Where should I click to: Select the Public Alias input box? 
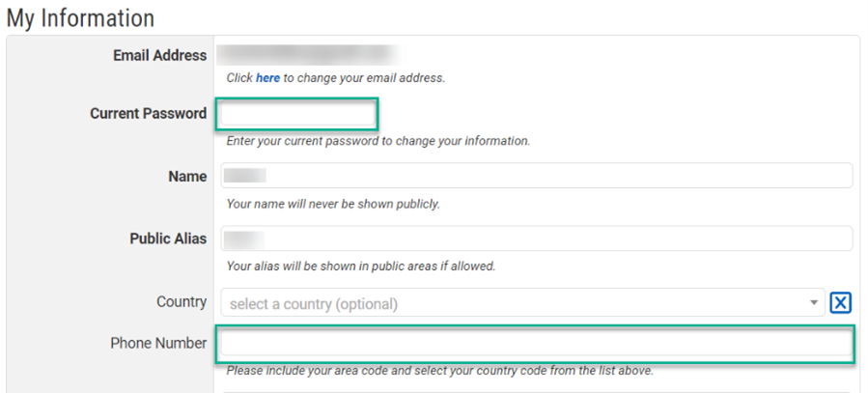point(537,239)
